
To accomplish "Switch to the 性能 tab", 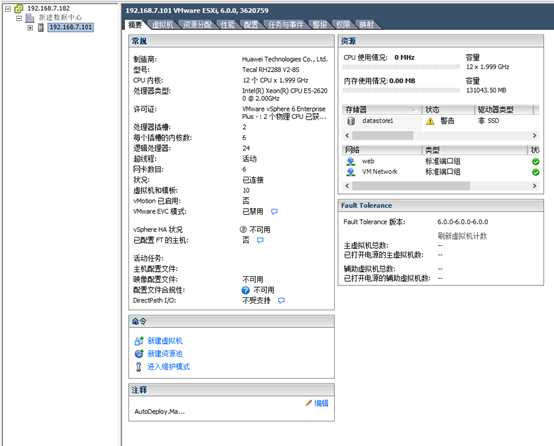I will pyautogui.click(x=228, y=25).
